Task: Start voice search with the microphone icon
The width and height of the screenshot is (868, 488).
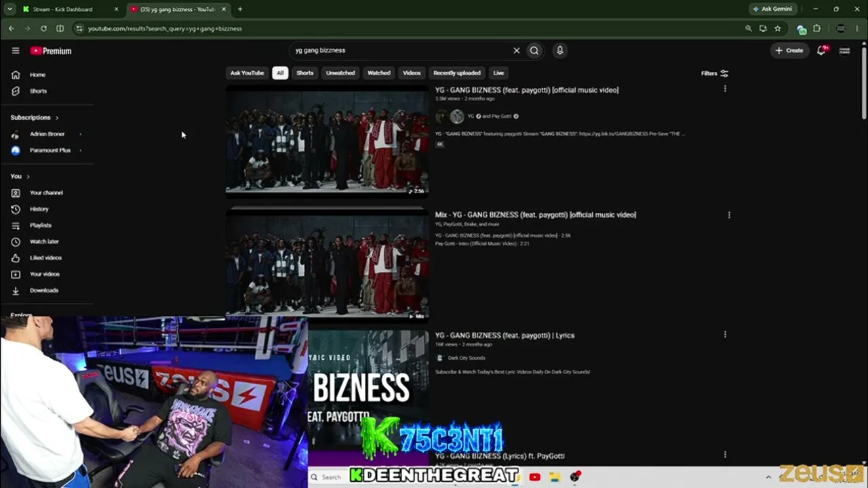Action: pos(559,50)
